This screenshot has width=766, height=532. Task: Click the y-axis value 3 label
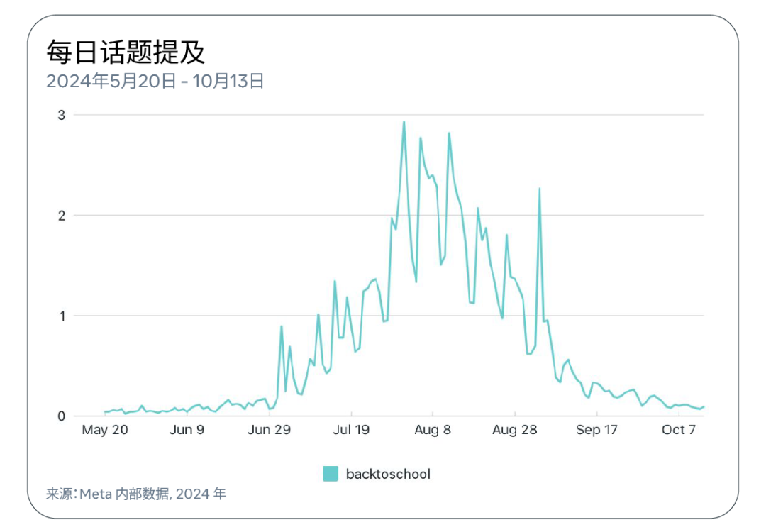coord(60,115)
